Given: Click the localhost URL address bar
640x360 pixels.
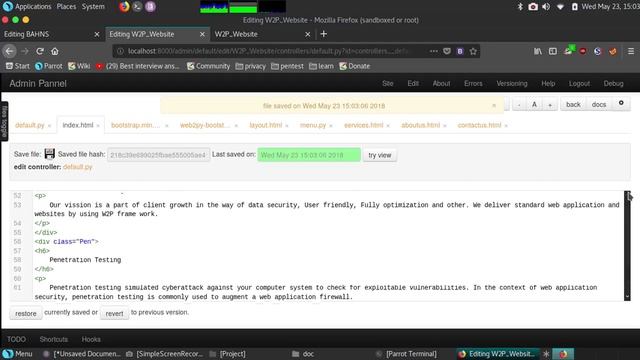Looking at the screenshot, I should [x=269, y=51].
